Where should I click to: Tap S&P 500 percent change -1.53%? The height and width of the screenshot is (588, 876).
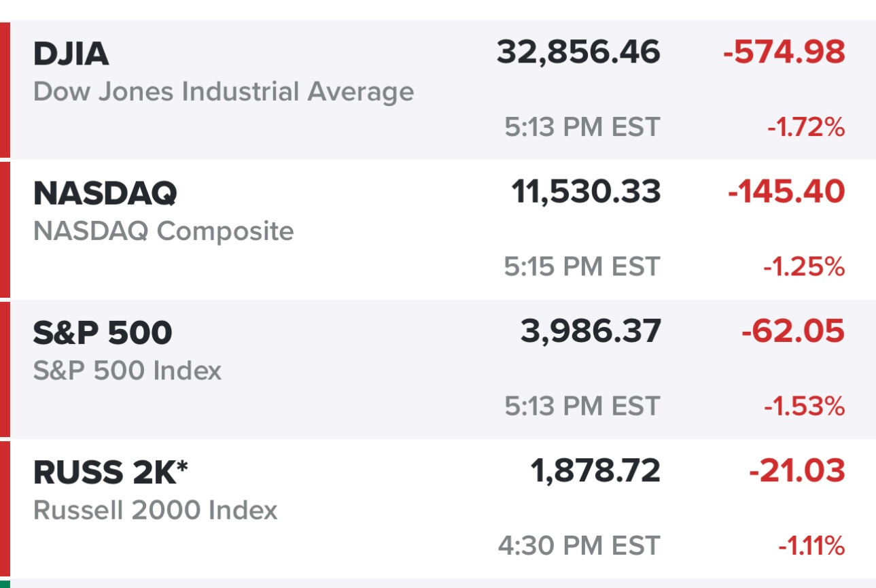805,407
